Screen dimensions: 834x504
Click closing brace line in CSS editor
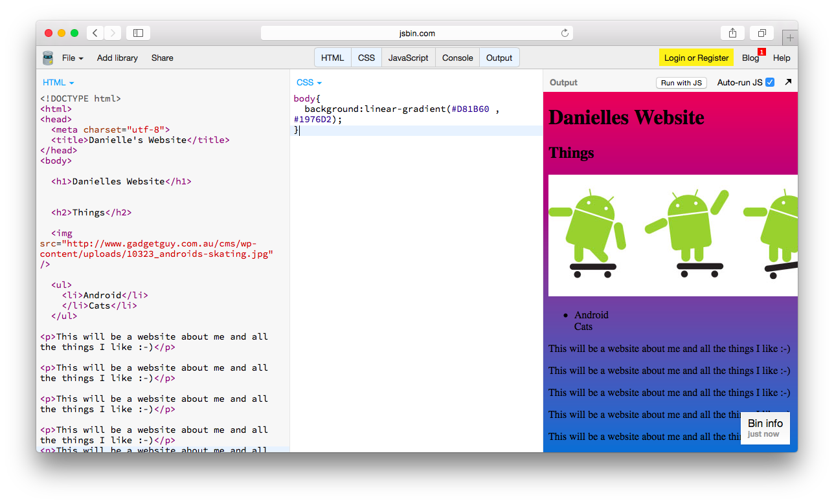point(418,130)
